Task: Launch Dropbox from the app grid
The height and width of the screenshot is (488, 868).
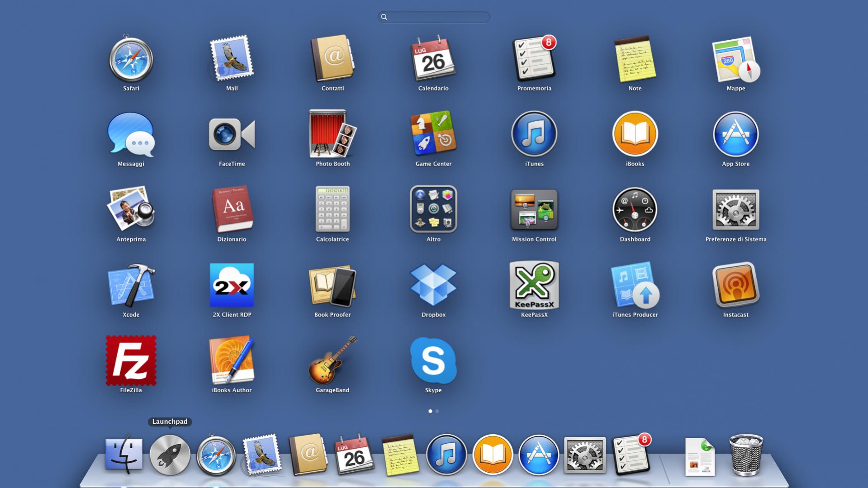Action: 433,286
